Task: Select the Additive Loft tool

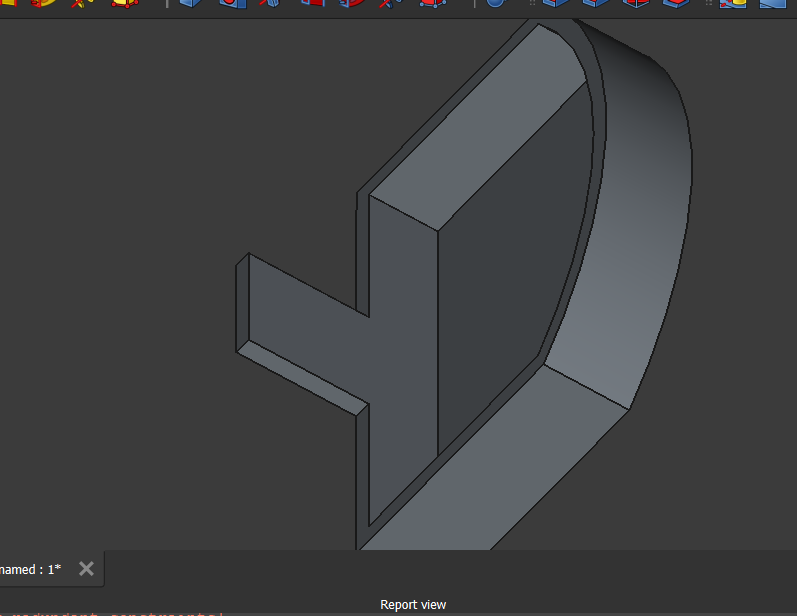Action: [8, 3]
